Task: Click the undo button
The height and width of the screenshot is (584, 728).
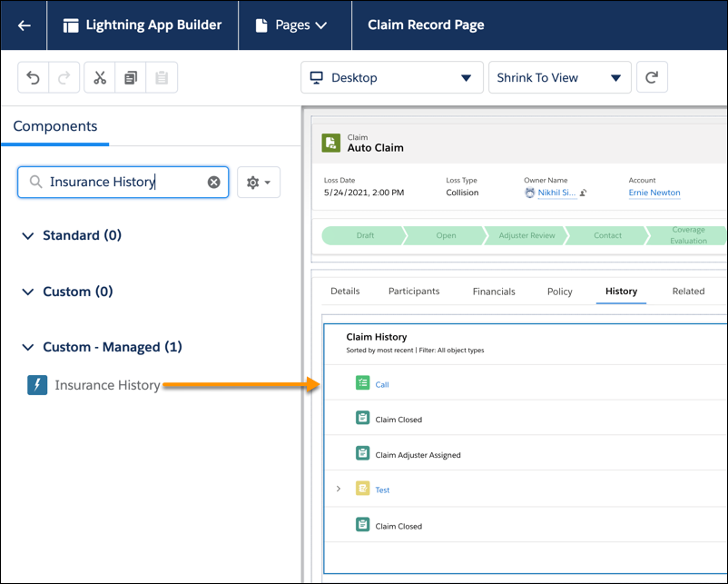Action: 33,77
